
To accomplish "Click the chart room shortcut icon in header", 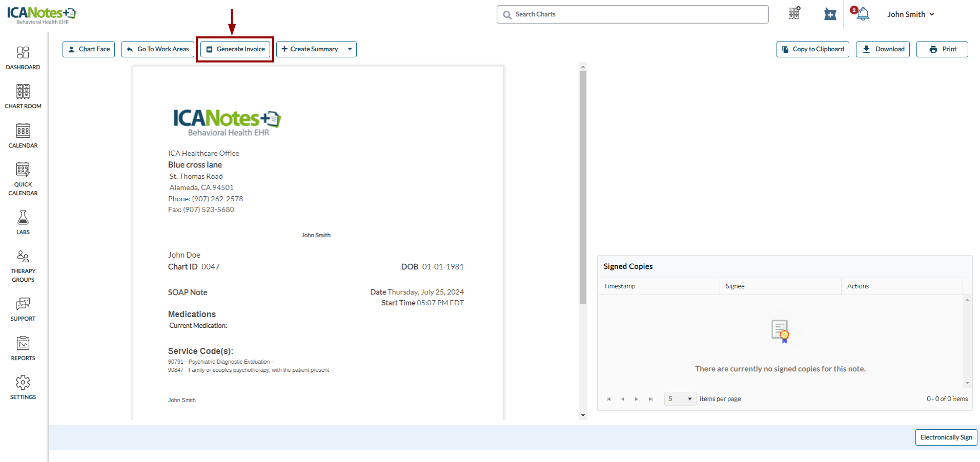I will pos(794,13).
